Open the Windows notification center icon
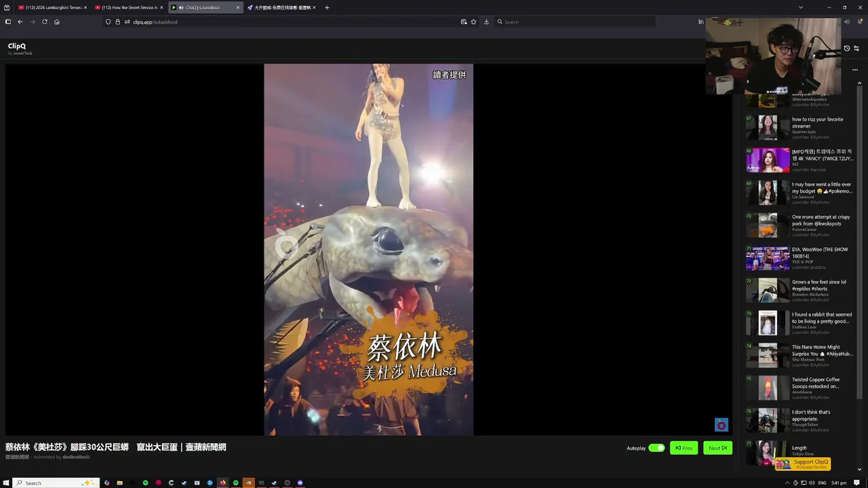Image resolution: width=868 pixels, height=488 pixels. point(856,483)
